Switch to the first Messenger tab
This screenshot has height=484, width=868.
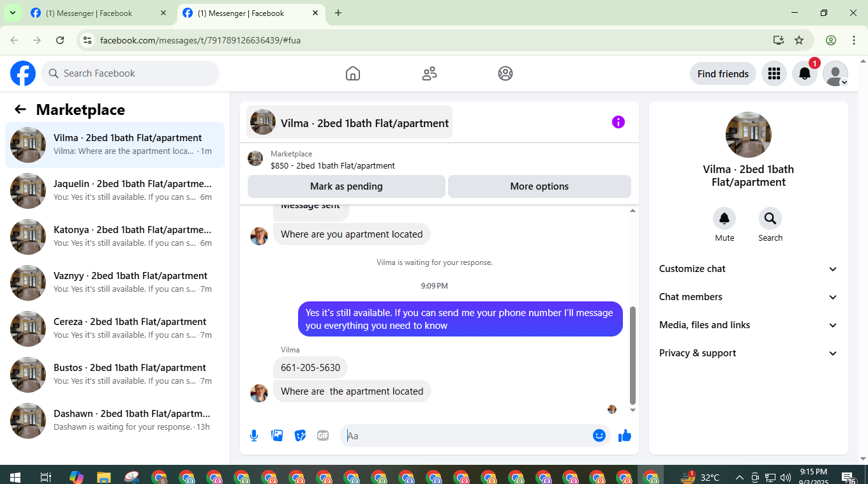pyautogui.click(x=99, y=13)
